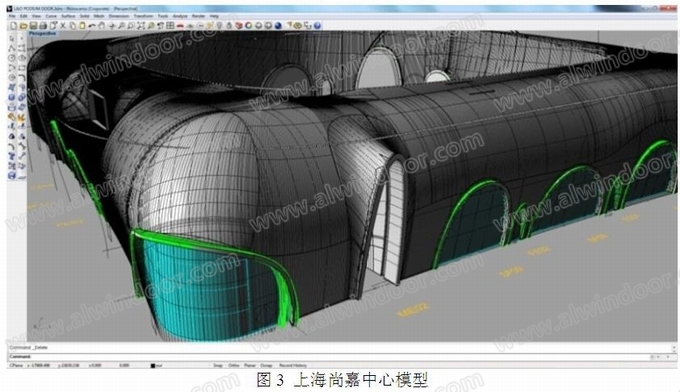
Task: Toggle Osnap in the status bar
Action: click(266, 366)
